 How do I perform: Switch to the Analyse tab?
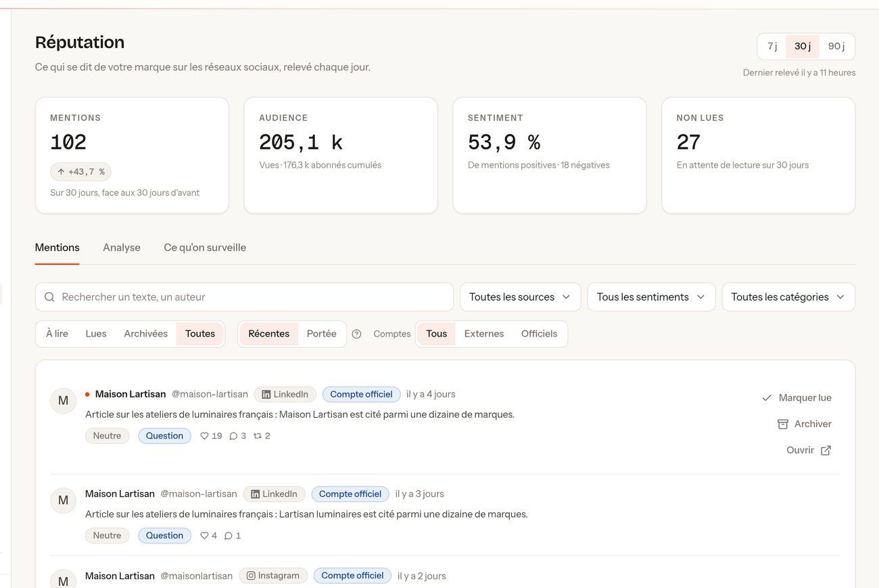point(122,248)
